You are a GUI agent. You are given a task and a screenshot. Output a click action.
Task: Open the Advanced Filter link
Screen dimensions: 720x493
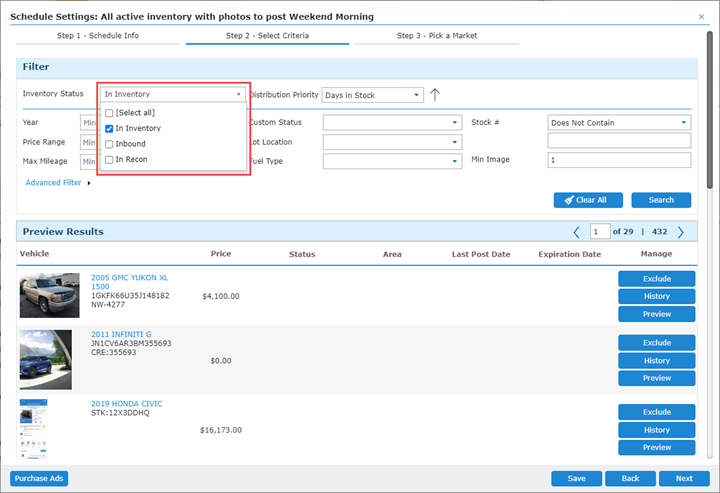(53, 183)
